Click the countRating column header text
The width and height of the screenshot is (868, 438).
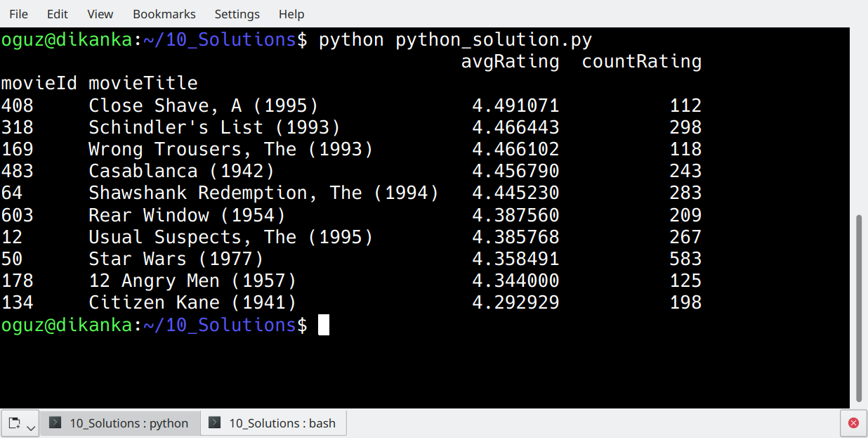(x=641, y=62)
